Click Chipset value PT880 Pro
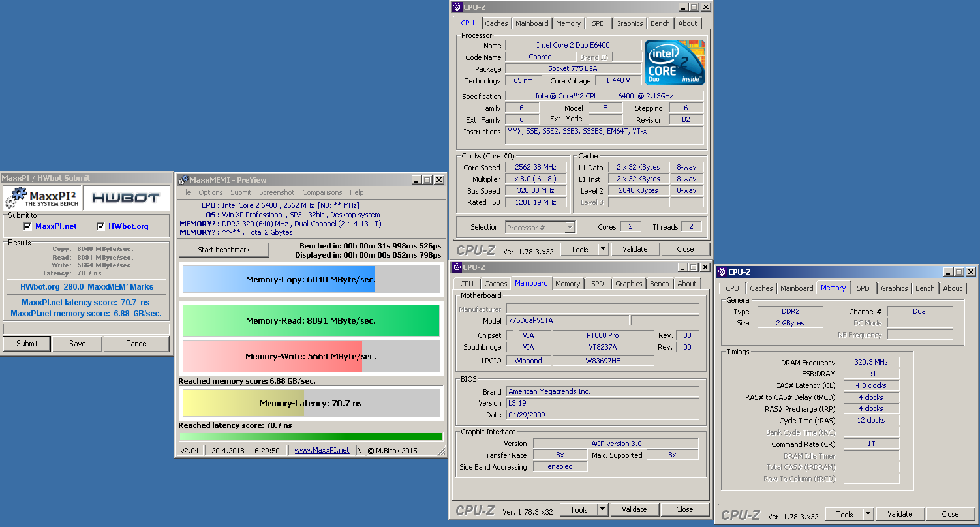The height and width of the screenshot is (527, 980). tap(603, 335)
